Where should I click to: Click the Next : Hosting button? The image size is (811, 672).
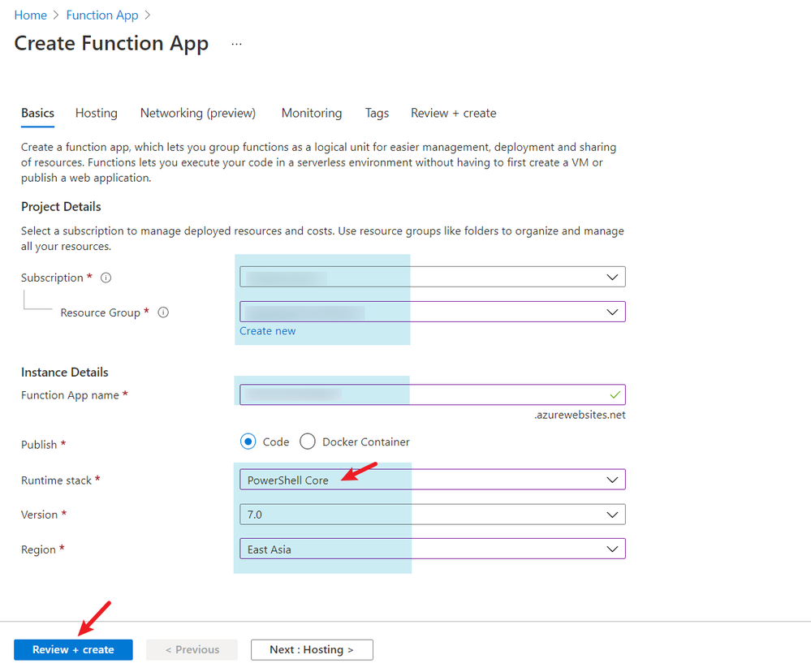tap(312, 650)
